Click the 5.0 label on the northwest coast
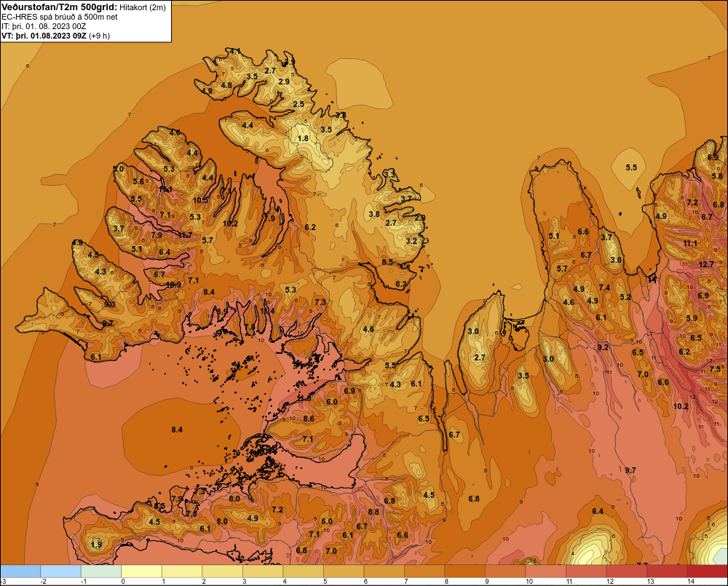 119,169
